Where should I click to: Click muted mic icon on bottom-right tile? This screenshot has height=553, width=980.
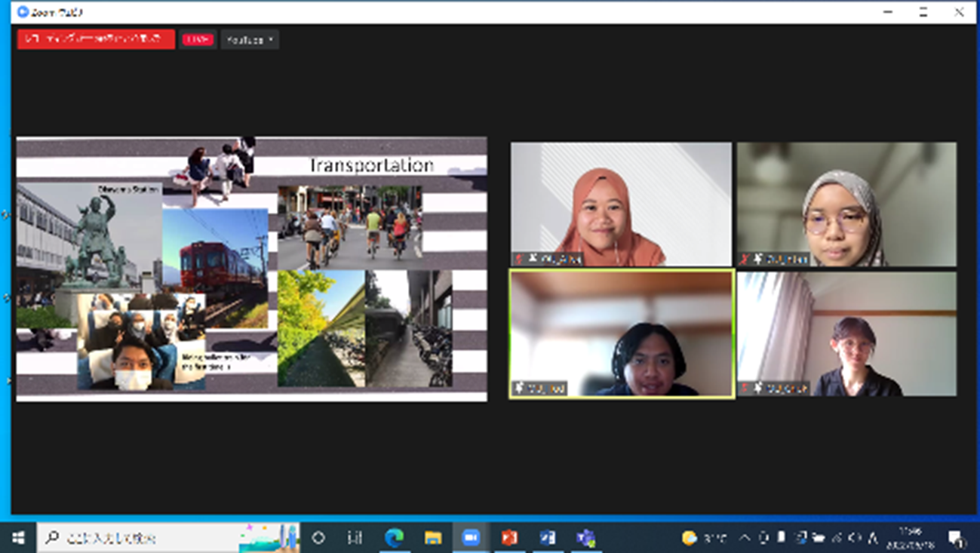point(745,389)
